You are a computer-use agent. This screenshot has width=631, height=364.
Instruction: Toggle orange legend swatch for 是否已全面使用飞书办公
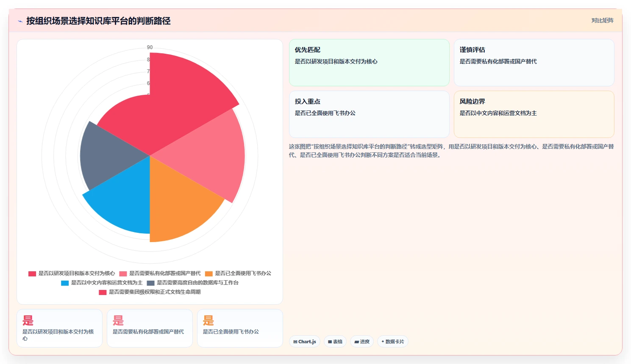coord(208,273)
